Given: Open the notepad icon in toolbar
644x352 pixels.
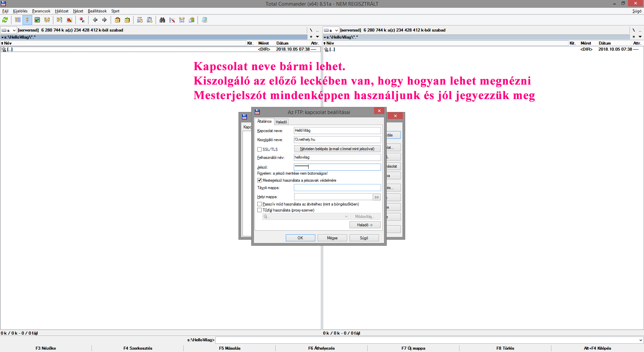Looking at the screenshot, I should [204, 20].
